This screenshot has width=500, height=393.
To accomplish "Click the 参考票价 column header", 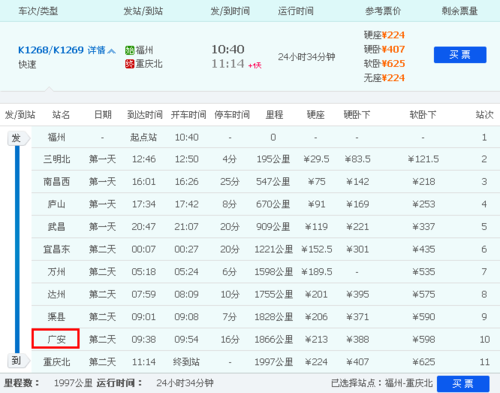I will [383, 11].
